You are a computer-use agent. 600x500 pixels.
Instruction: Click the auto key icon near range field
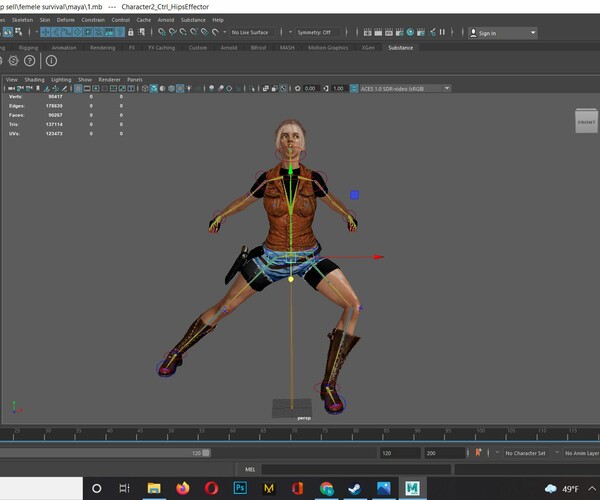[x=478, y=453]
